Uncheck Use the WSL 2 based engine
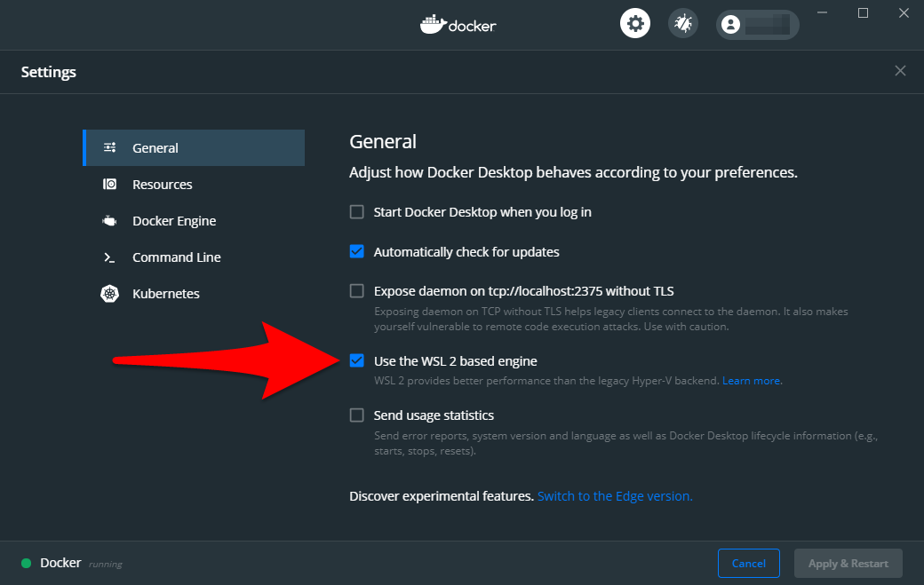 pos(356,360)
